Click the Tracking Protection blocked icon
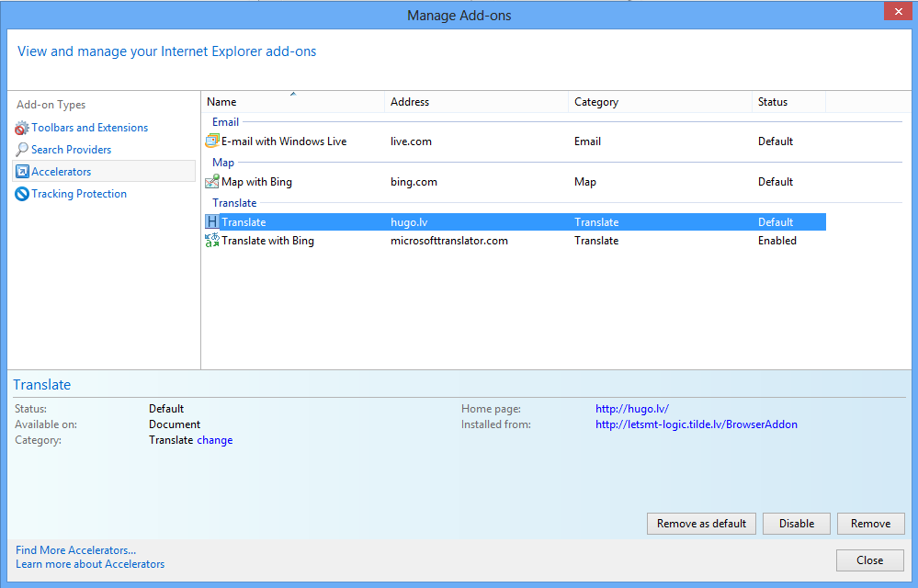Screen dimensions: 918x588 pyautogui.click(x=22, y=194)
